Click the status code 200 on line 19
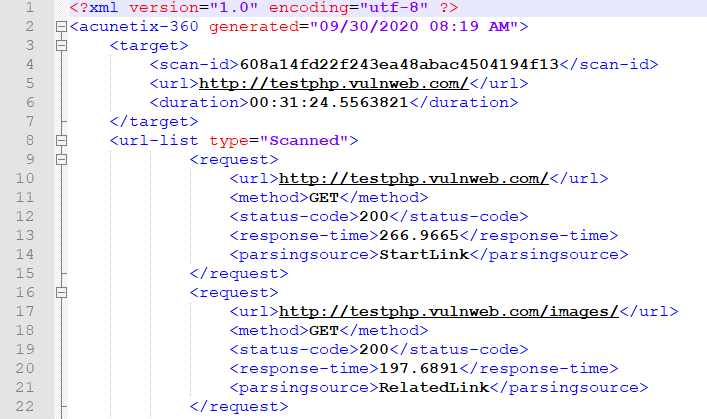707x419 pixels. [x=374, y=350]
